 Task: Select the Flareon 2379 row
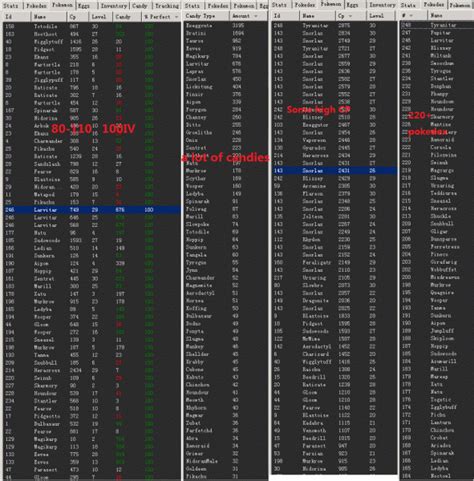(335, 194)
